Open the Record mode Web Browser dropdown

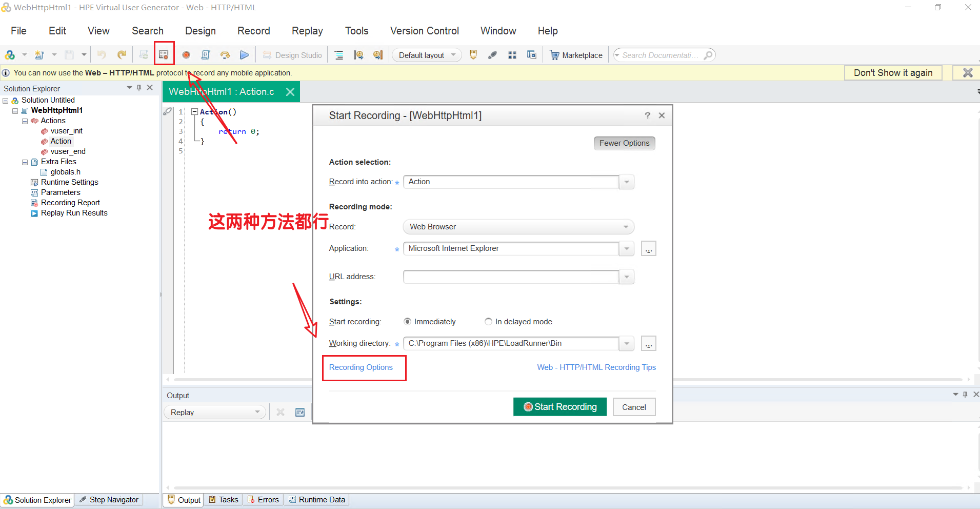(x=626, y=227)
